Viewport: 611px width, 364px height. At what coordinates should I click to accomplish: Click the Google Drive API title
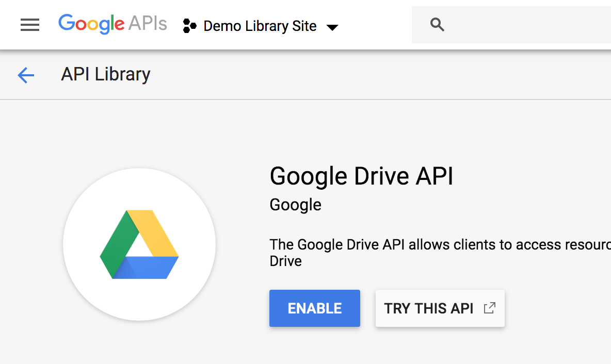[x=361, y=176]
